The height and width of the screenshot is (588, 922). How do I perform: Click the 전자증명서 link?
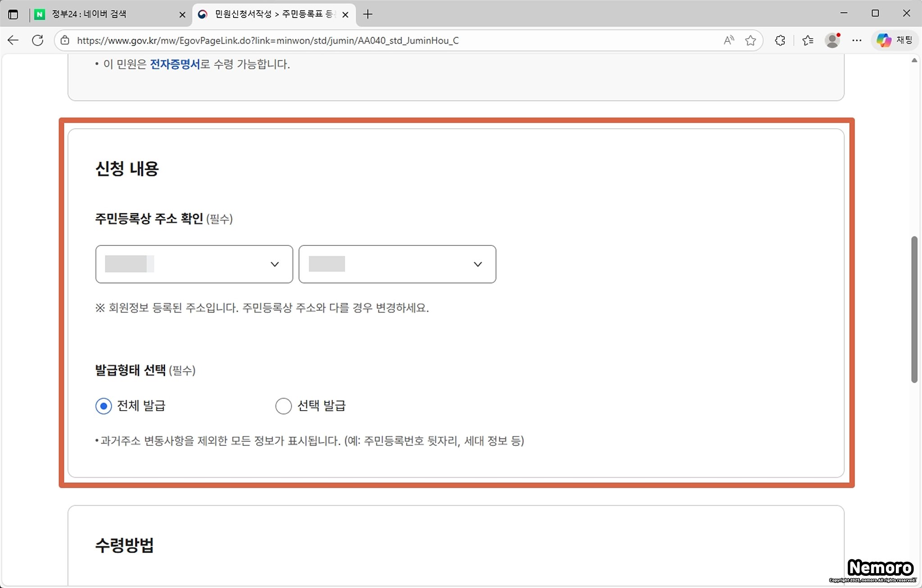tap(175, 64)
